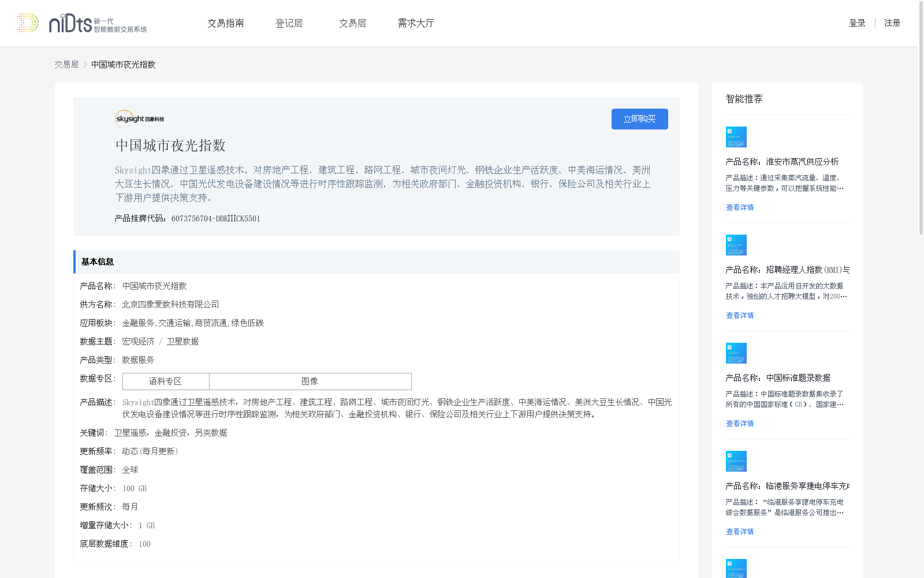Open the 交易层 menu
Viewport: 924px width, 578px height.
pyautogui.click(x=353, y=23)
